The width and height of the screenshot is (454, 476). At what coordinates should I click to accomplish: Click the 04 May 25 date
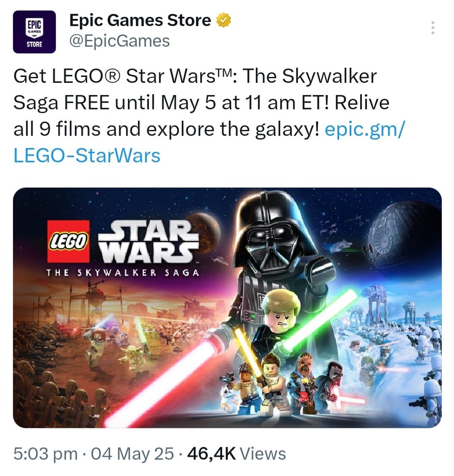(x=133, y=454)
